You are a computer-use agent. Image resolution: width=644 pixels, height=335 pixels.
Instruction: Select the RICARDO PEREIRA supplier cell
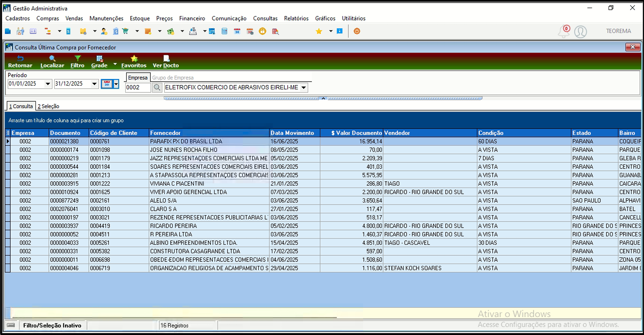(x=209, y=226)
